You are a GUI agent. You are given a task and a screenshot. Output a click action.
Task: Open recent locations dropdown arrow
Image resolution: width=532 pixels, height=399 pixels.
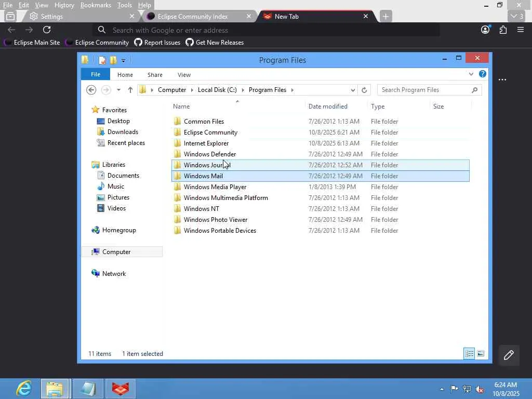click(118, 90)
